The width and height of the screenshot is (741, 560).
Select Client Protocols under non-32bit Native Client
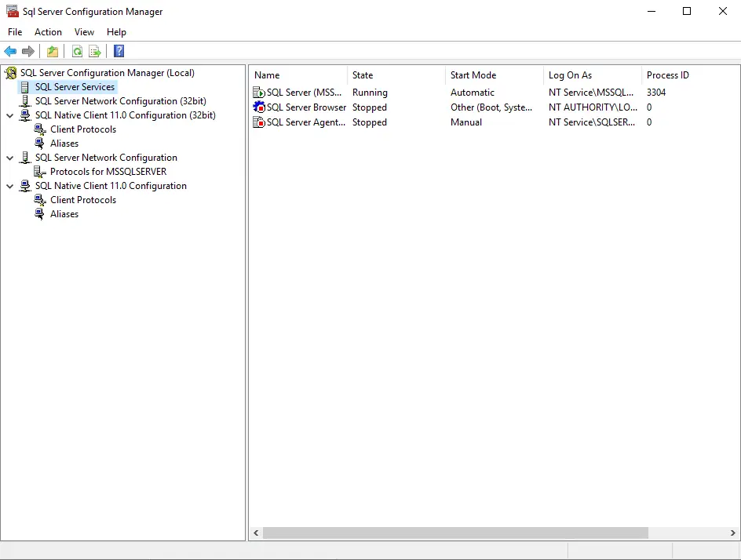[83, 200]
